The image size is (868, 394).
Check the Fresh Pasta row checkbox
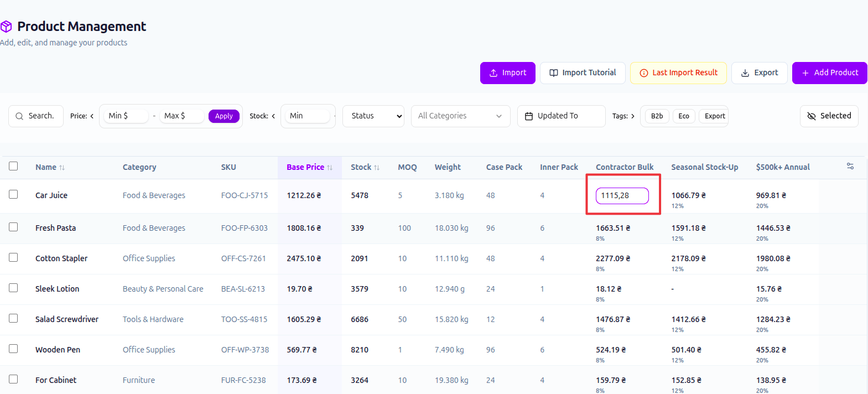point(13,227)
